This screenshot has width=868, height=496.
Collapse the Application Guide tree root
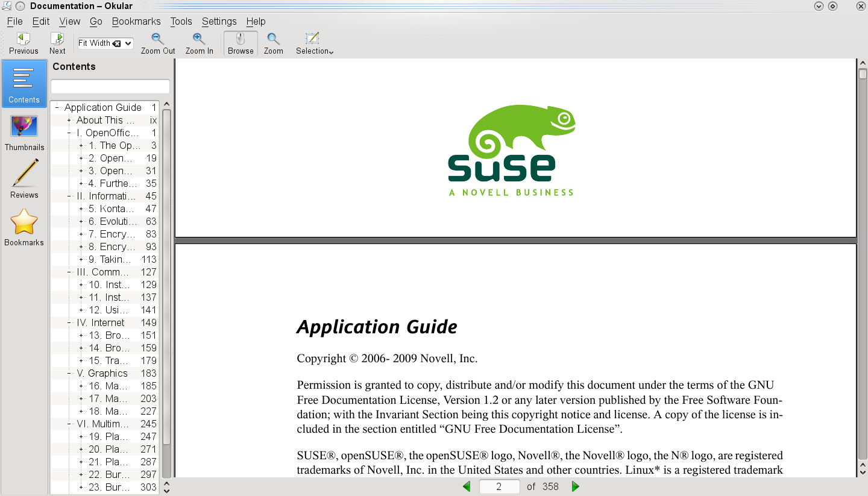[x=57, y=108]
